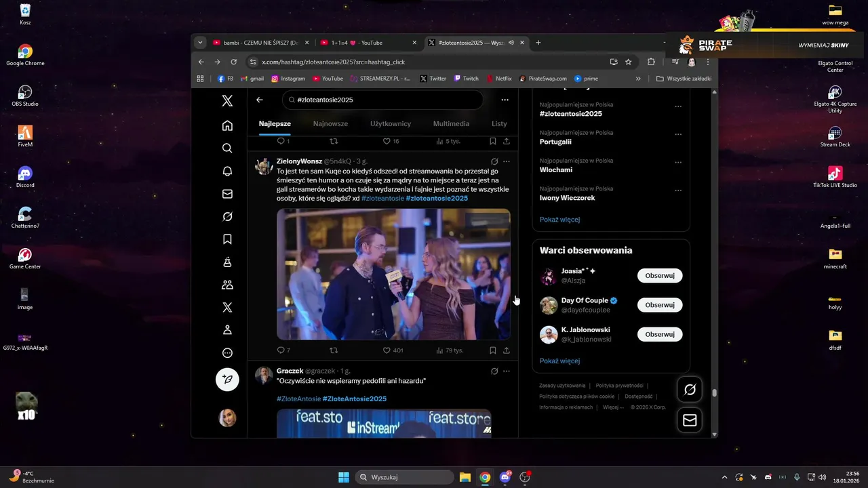
Task: Open the Netflix bookmark
Action: pyautogui.click(x=499, y=79)
